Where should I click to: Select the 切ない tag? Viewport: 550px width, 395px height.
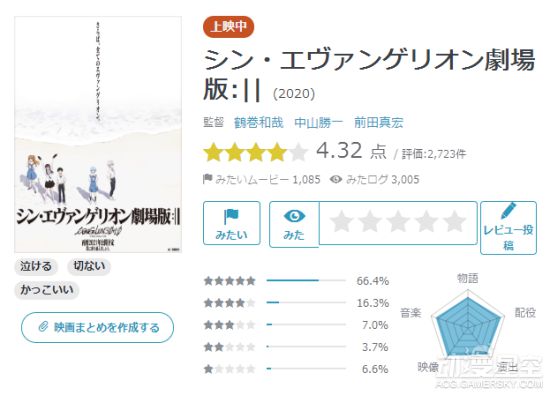(89, 266)
